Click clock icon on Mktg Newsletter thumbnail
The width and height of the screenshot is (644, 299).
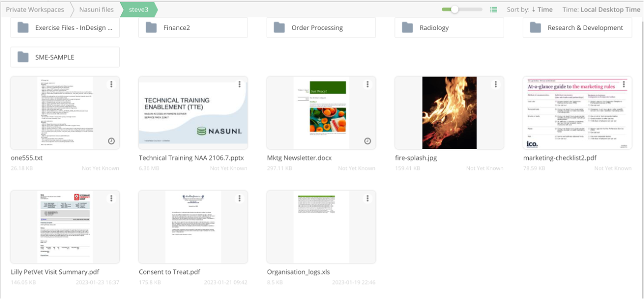(x=367, y=141)
